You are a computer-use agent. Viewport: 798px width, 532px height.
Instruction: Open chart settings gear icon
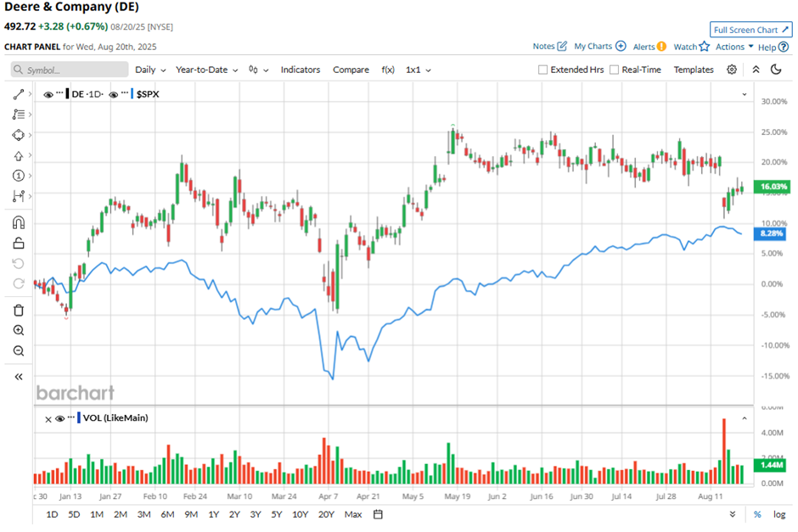(732, 70)
